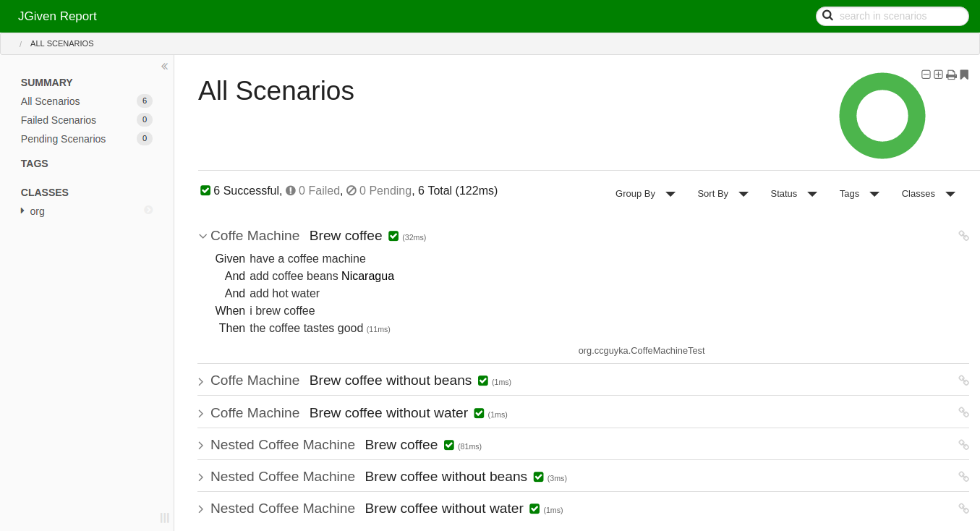Image resolution: width=980 pixels, height=531 pixels.
Task: Click the search magnifier icon
Action: pyautogui.click(x=828, y=15)
